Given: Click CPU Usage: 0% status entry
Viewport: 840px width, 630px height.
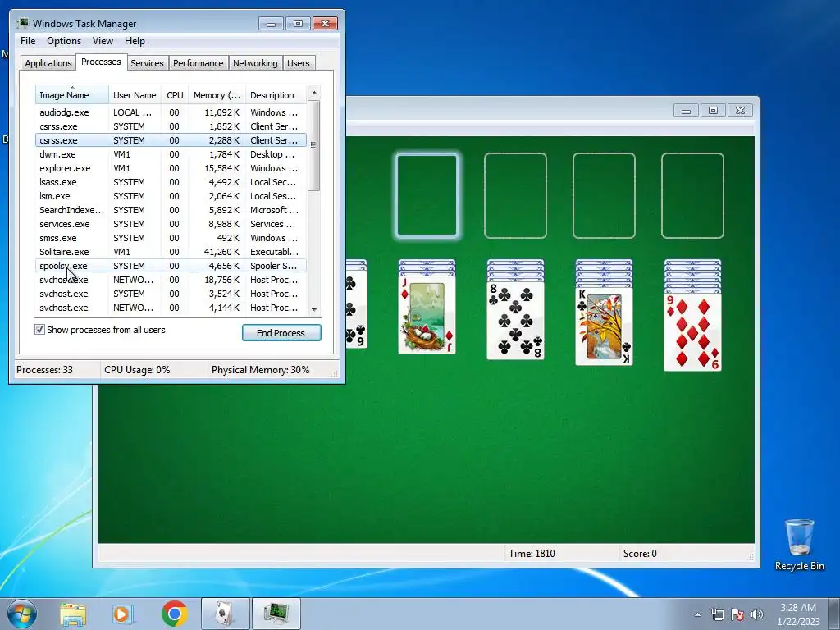Looking at the screenshot, I should tap(137, 370).
